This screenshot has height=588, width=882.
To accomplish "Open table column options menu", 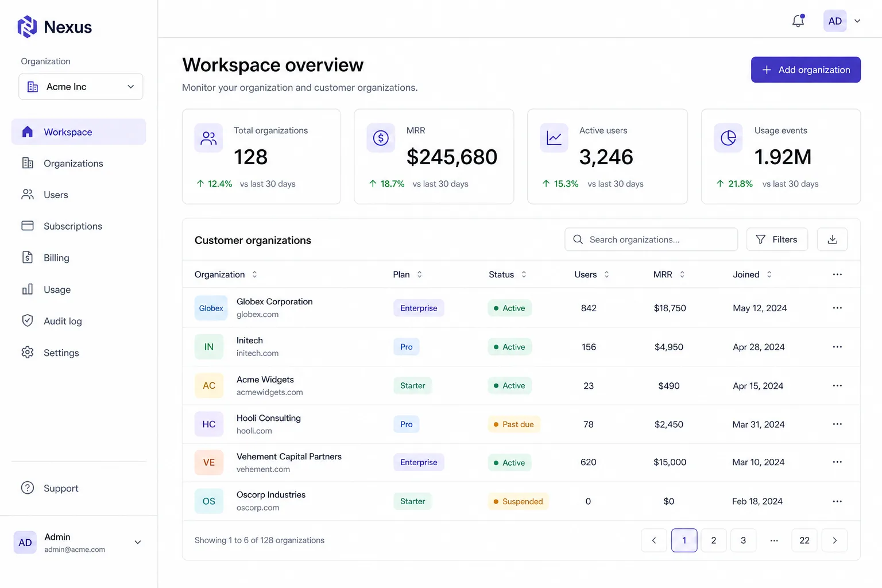I will point(837,274).
